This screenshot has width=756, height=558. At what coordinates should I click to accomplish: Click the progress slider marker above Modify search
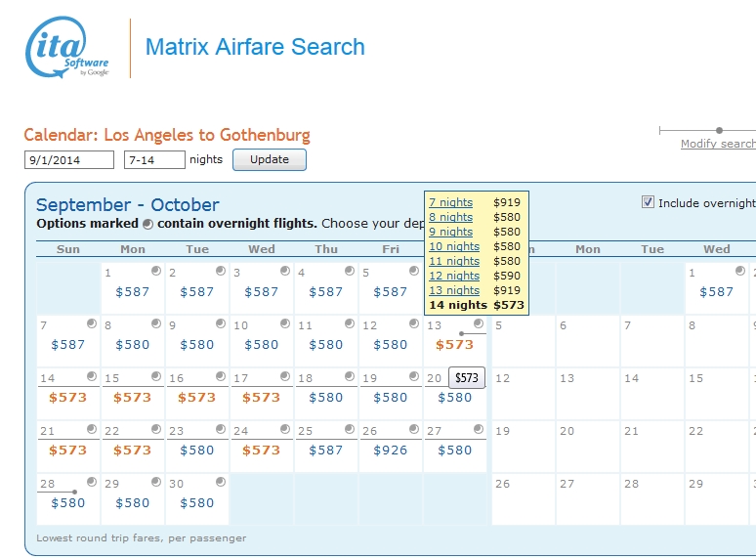pos(720,130)
